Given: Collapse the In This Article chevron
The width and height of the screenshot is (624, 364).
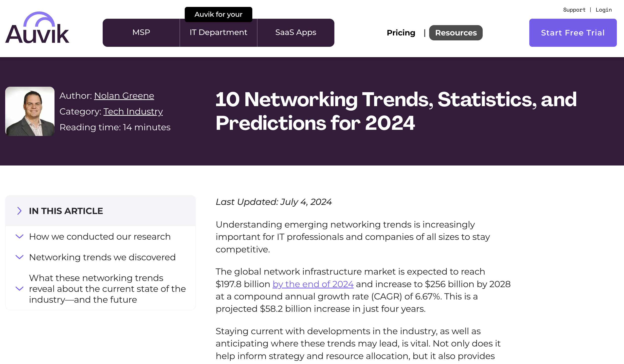Looking at the screenshot, I should [19, 211].
